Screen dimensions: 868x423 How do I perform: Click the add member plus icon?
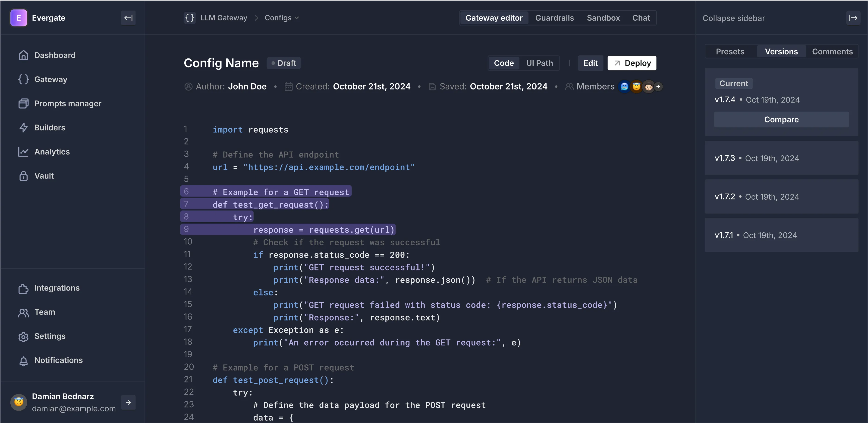click(658, 87)
